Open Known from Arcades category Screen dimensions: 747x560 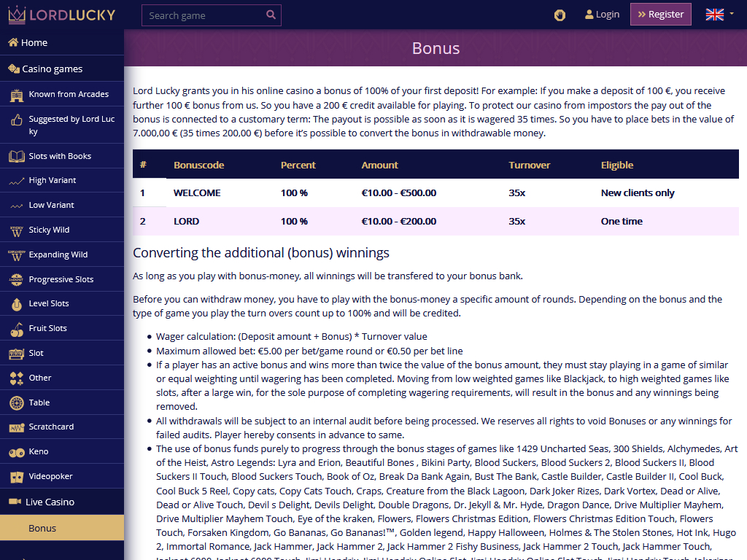point(69,94)
